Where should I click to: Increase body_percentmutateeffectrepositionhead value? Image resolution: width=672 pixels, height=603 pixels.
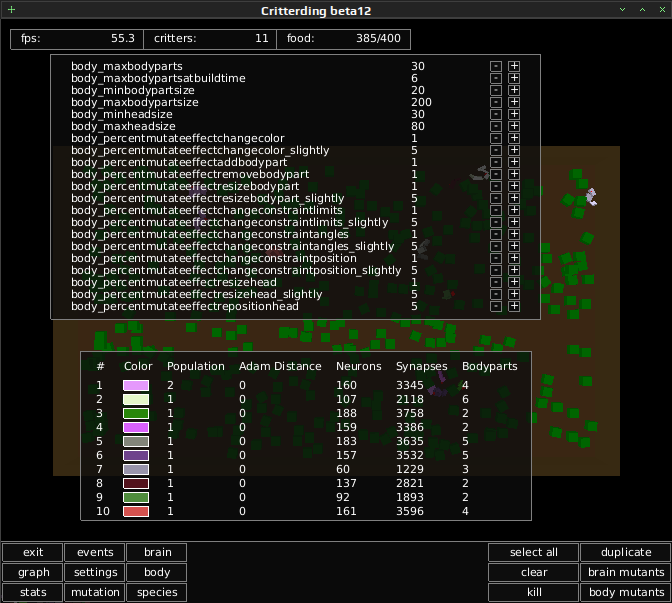(514, 306)
